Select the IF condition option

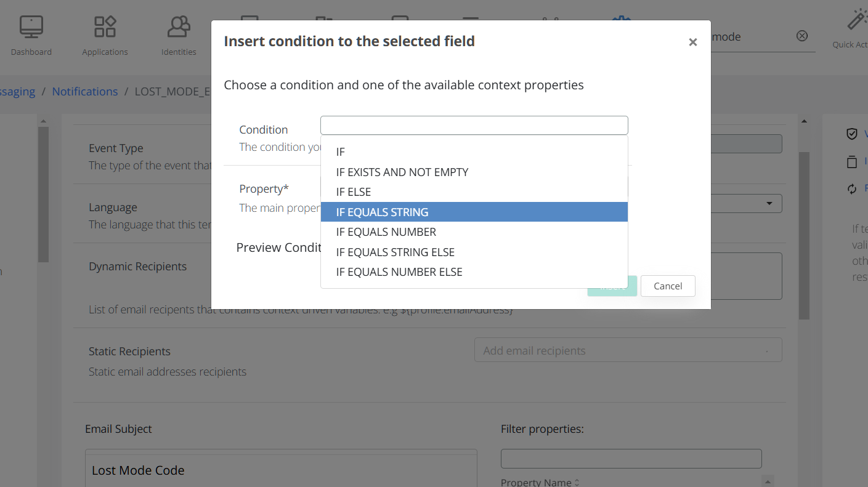341,152
